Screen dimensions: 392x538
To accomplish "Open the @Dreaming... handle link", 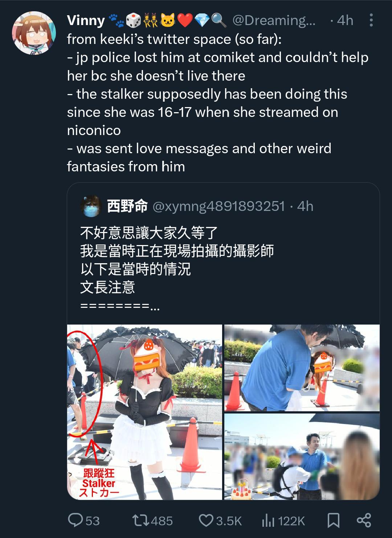I will tap(274, 20).
